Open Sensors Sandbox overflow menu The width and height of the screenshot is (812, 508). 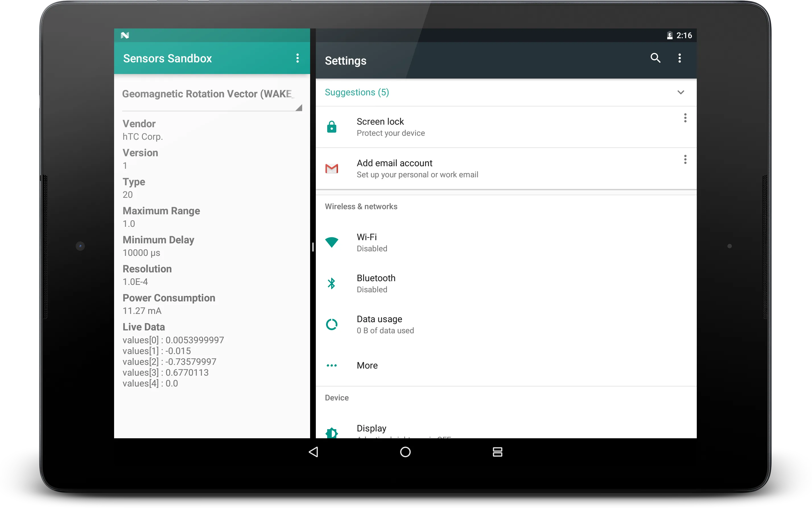(297, 58)
